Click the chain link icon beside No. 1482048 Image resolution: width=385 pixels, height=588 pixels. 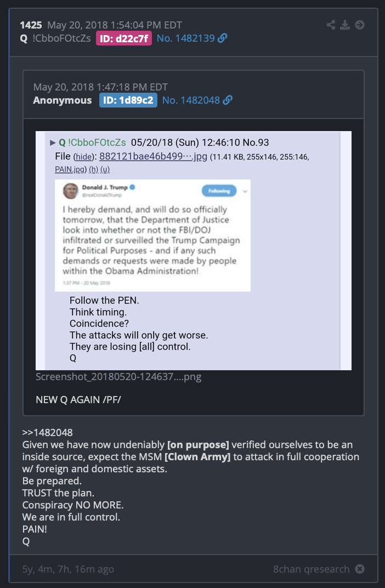pyautogui.click(x=228, y=100)
